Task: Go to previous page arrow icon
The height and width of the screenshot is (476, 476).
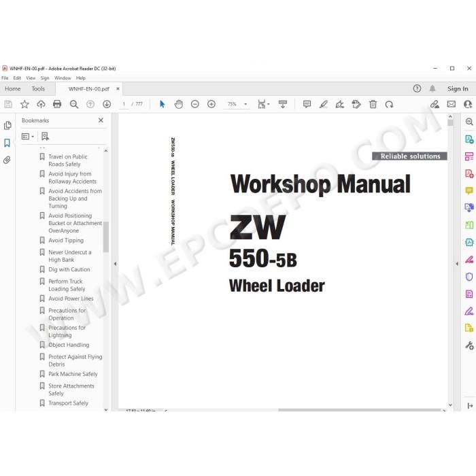Action: point(90,105)
